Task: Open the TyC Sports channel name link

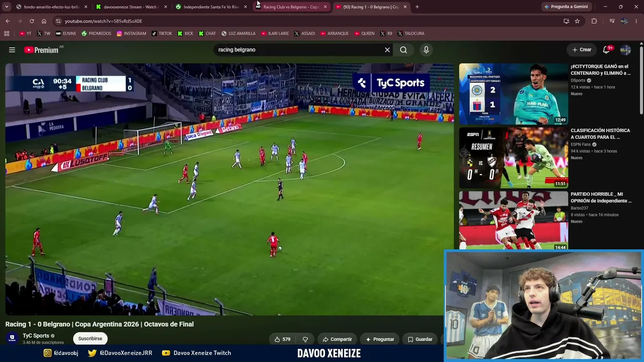Action: (x=36, y=336)
